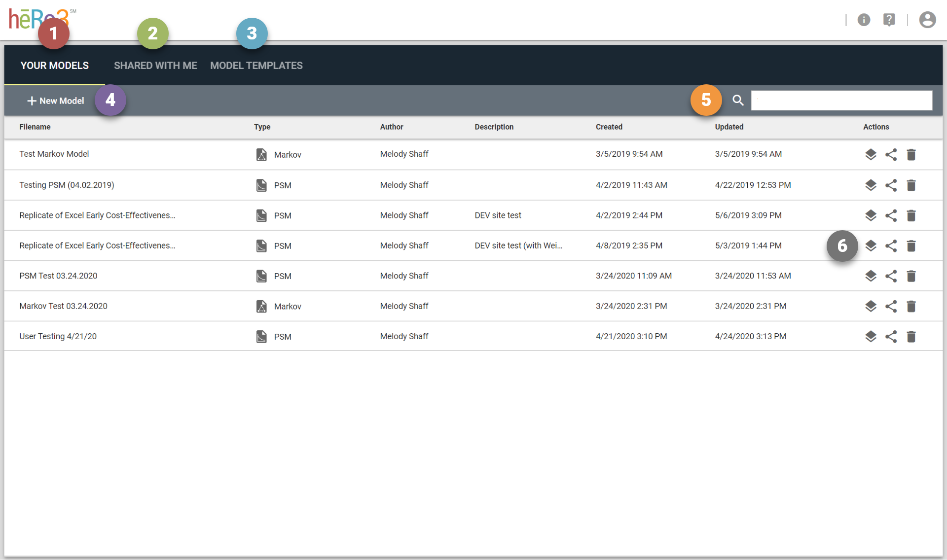Sort by Author column header

click(392, 127)
